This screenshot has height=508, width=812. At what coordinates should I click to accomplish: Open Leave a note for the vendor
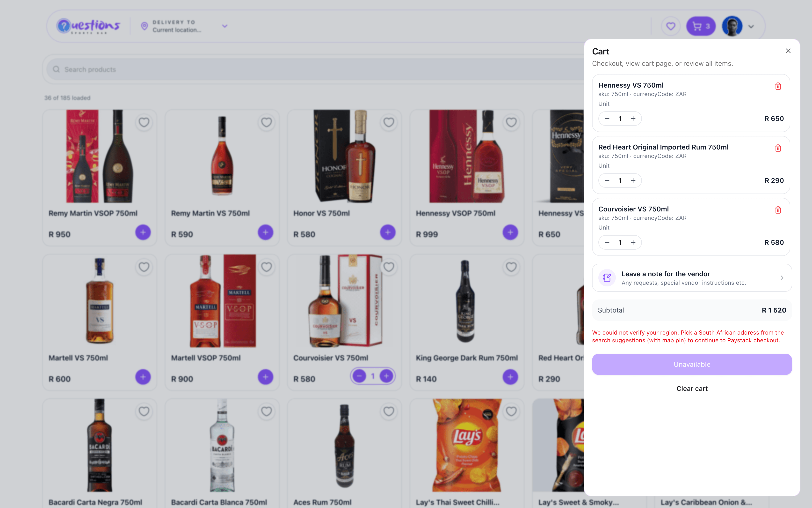(x=692, y=278)
